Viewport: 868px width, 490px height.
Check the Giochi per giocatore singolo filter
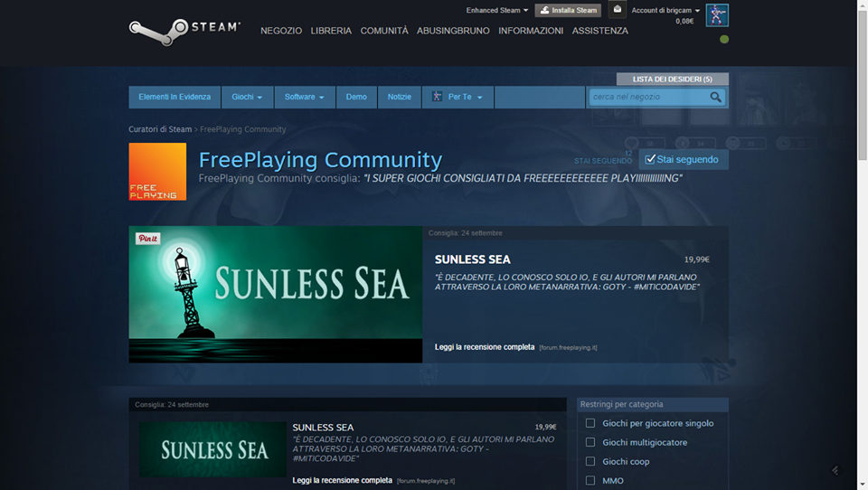[x=590, y=423]
